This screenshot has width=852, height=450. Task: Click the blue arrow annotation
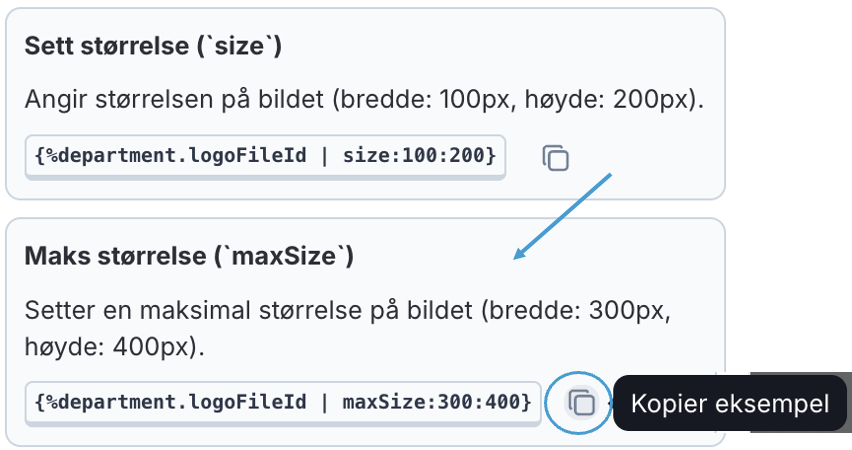(x=562, y=215)
